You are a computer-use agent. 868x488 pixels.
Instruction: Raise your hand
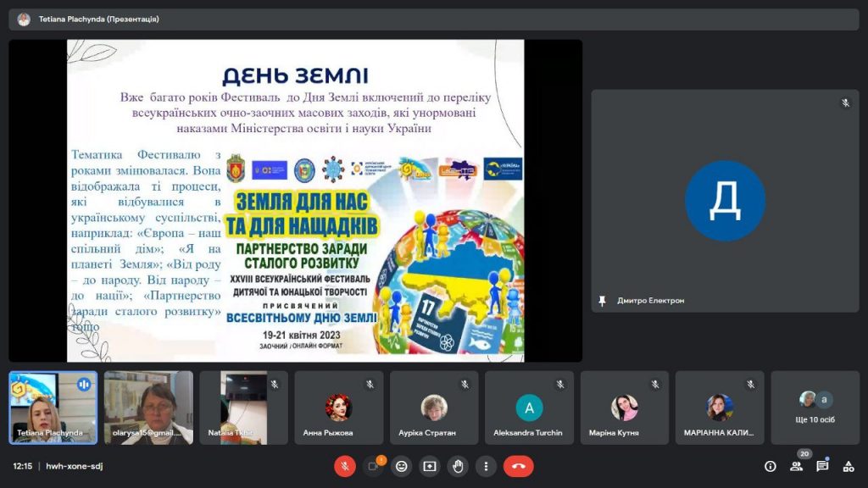pyautogui.click(x=458, y=466)
